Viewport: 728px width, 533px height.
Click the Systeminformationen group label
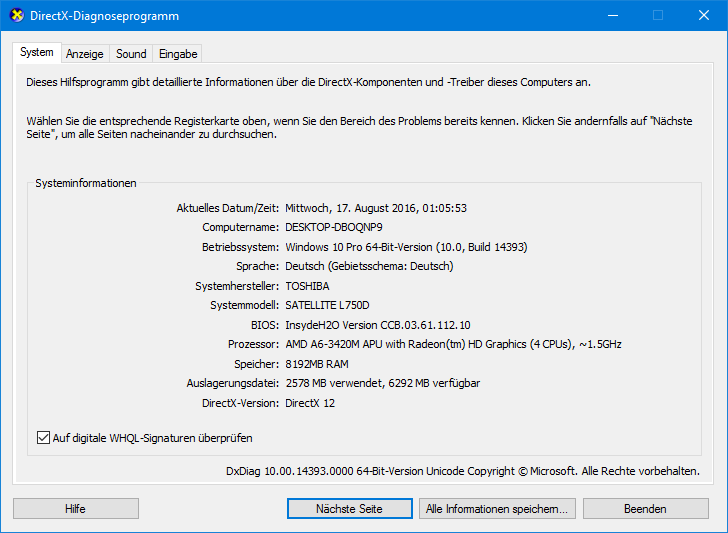click(86, 183)
